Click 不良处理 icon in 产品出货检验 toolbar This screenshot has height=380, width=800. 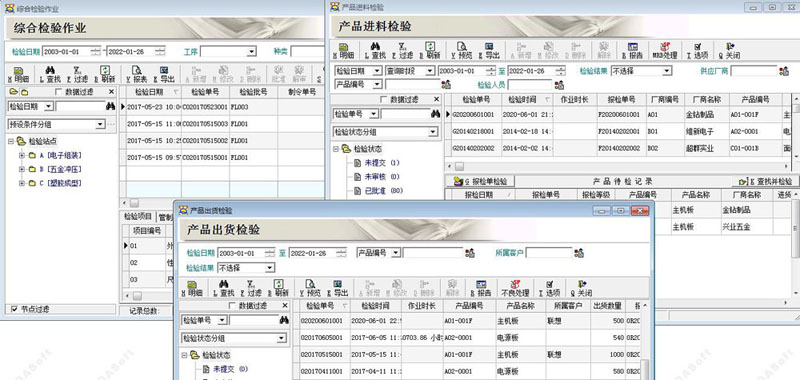click(515, 288)
